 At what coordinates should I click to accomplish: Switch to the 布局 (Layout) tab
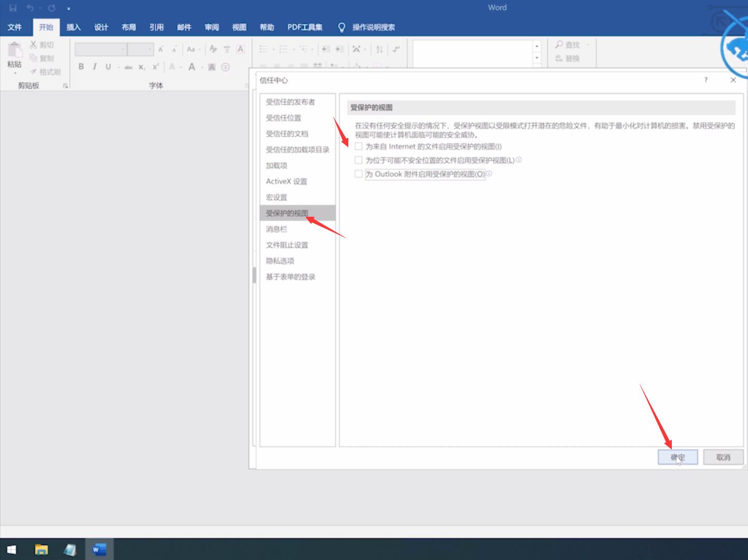129,27
